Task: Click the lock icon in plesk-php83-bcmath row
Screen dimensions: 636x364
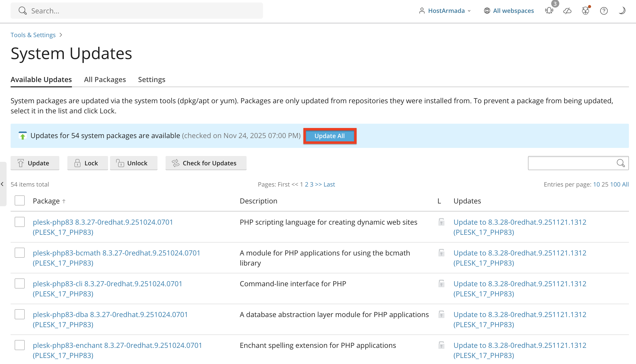Action: [x=441, y=253]
